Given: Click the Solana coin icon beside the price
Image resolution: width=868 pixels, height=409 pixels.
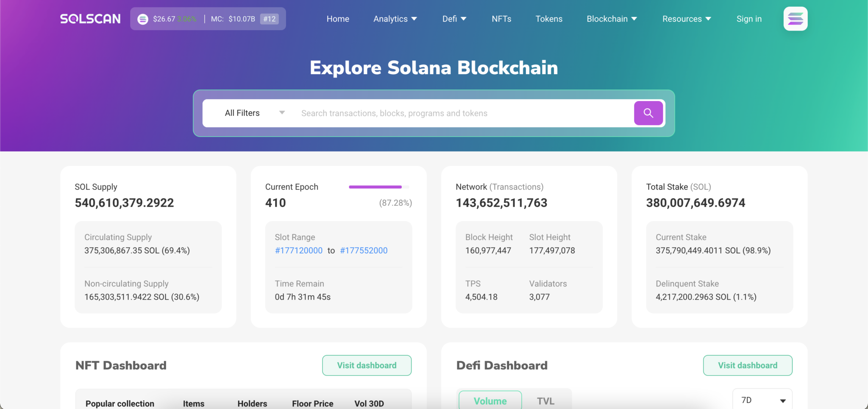Looking at the screenshot, I should pos(143,19).
